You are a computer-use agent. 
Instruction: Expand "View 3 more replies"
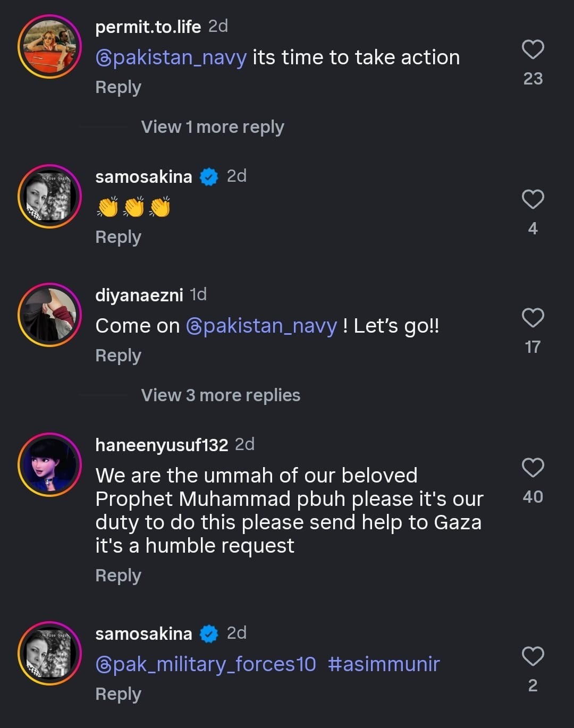pyautogui.click(x=220, y=395)
